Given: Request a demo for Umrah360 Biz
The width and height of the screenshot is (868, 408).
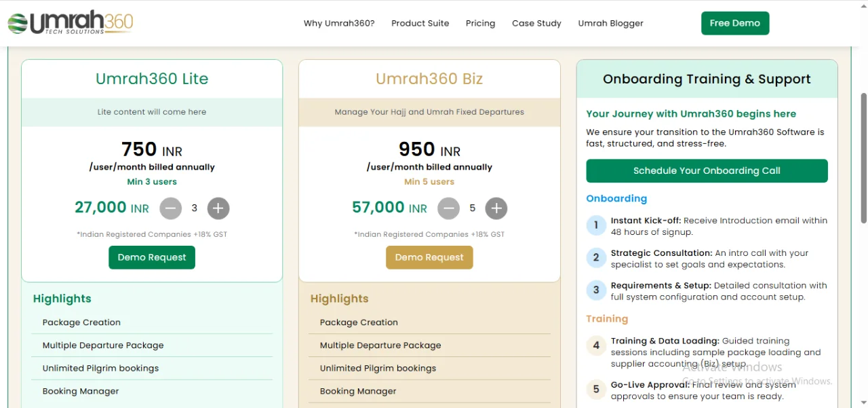Looking at the screenshot, I should (x=429, y=257).
